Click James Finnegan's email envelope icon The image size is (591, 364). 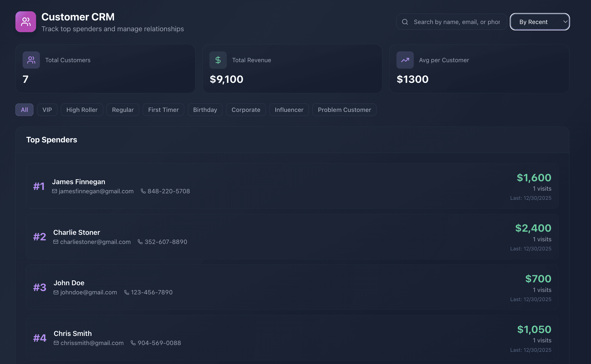pyautogui.click(x=55, y=191)
